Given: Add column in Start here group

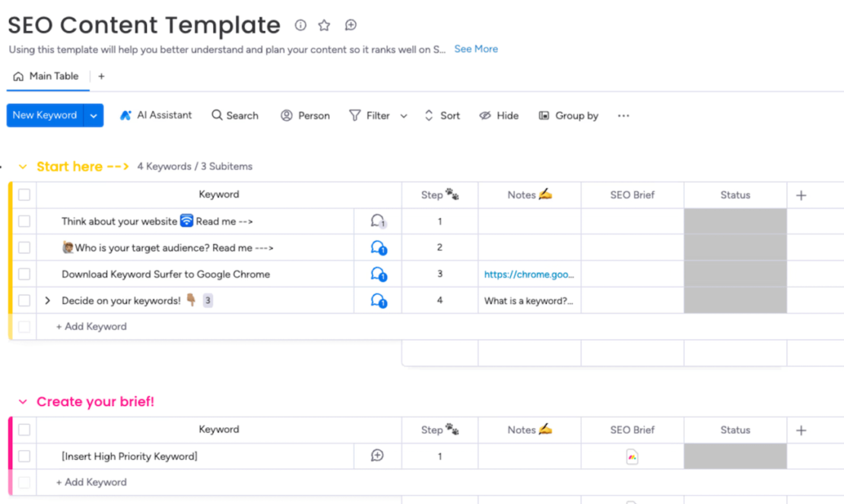Looking at the screenshot, I should [x=801, y=195].
